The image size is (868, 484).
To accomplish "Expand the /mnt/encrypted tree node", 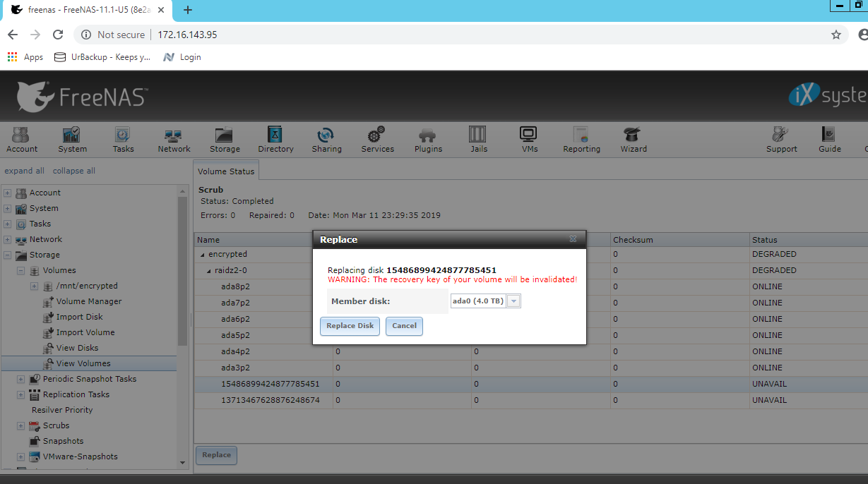I will tap(34, 286).
